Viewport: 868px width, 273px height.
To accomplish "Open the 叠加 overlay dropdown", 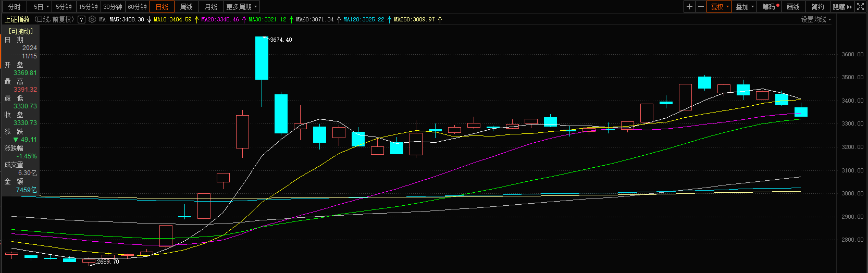I will (x=745, y=7).
